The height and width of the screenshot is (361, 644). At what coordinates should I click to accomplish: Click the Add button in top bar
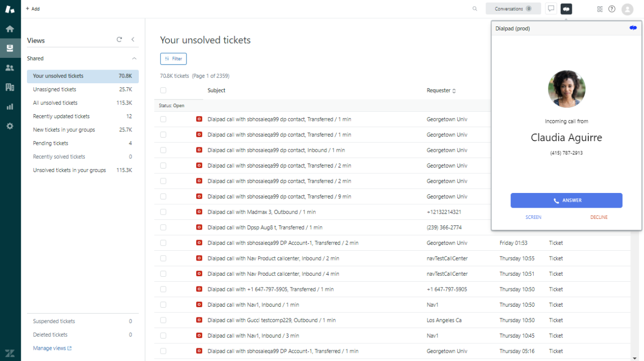point(33,9)
